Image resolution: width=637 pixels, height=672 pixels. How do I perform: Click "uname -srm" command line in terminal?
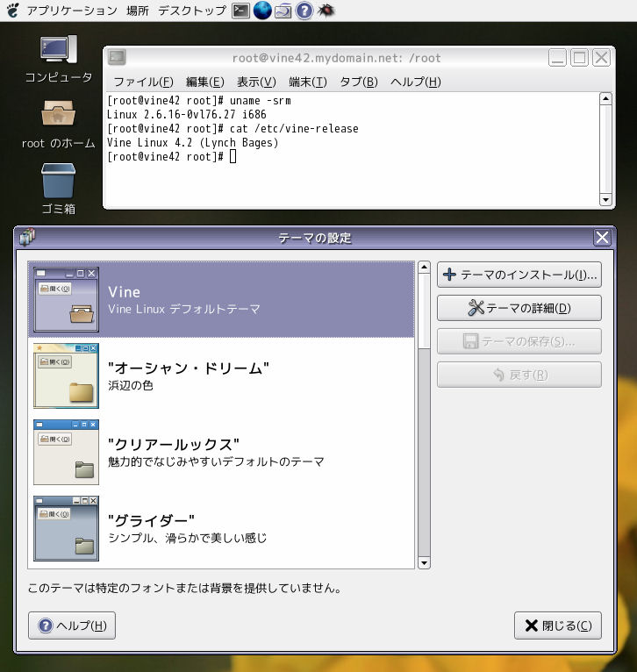261,101
